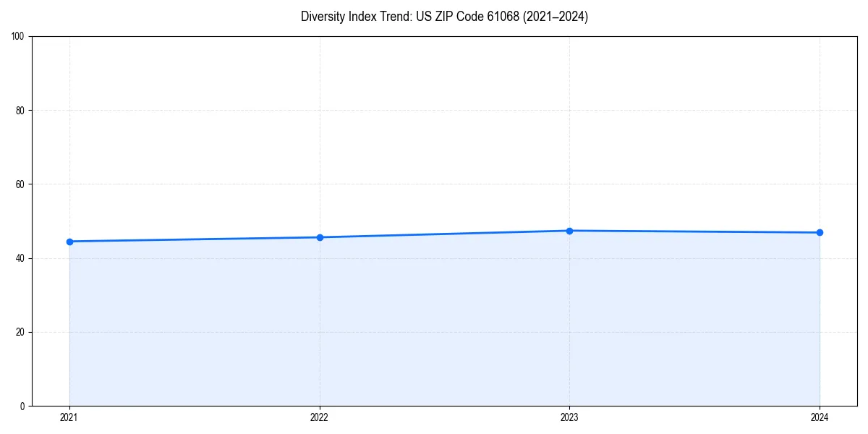Click the 2023 x-axis tick label
868x434 pixels.
tap(569, 417)
